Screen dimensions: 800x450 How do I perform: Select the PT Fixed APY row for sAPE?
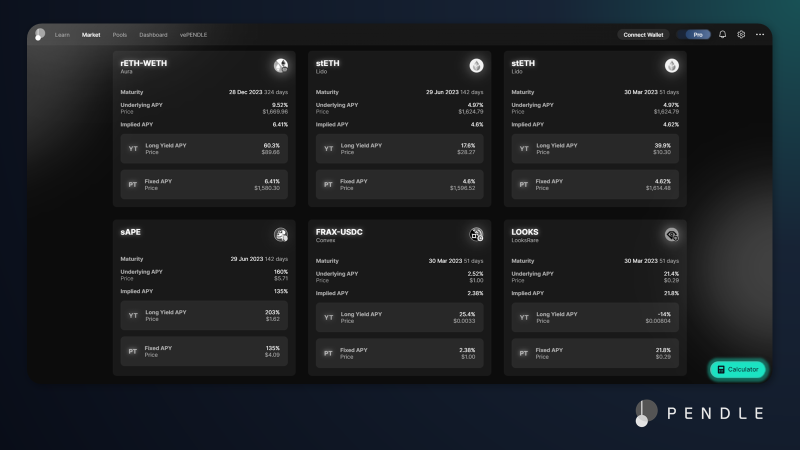204,352
